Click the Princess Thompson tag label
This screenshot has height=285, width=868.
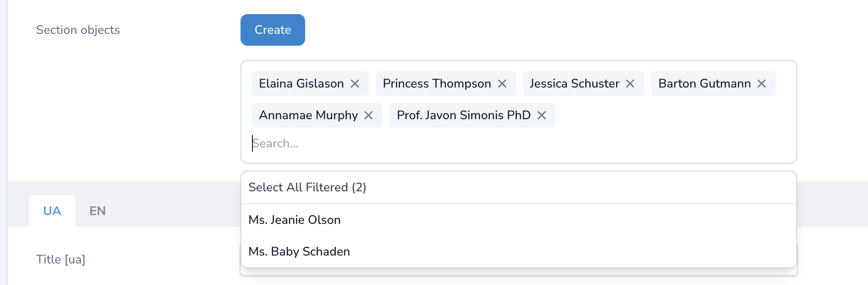[x=437, y=84]
